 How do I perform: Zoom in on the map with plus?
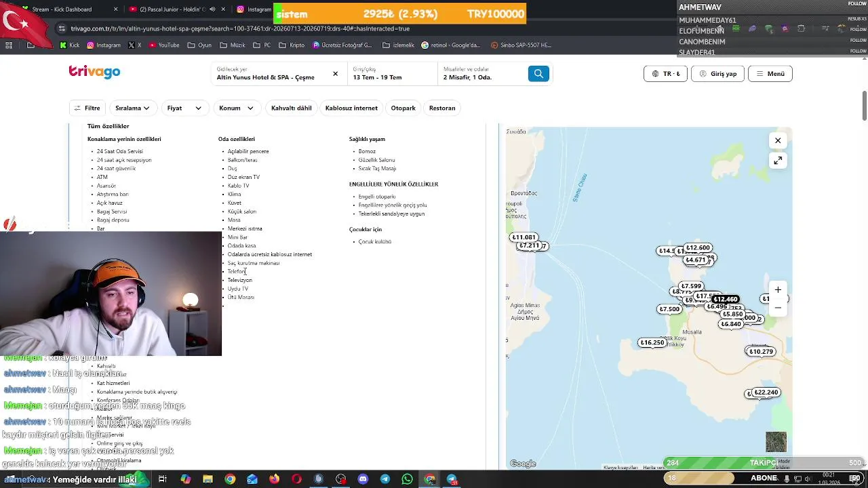point(778,290)
